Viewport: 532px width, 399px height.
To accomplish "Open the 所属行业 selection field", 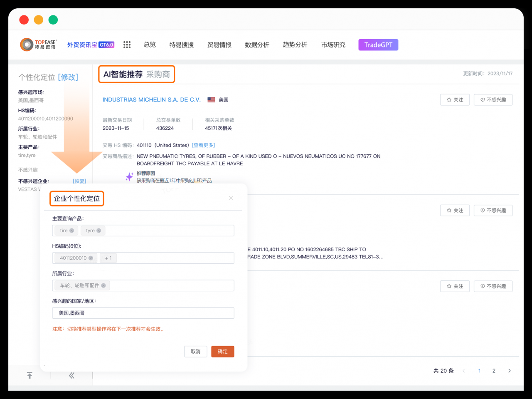I will click(x=143, y=285).
